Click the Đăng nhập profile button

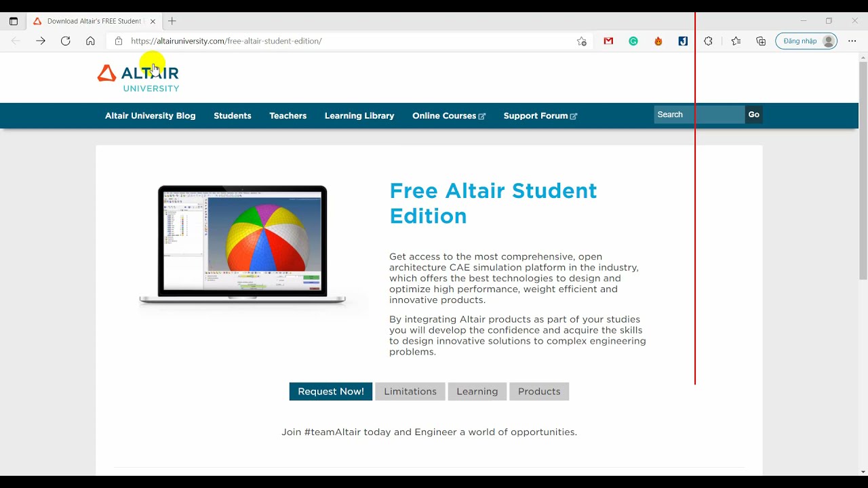[806, 41]
